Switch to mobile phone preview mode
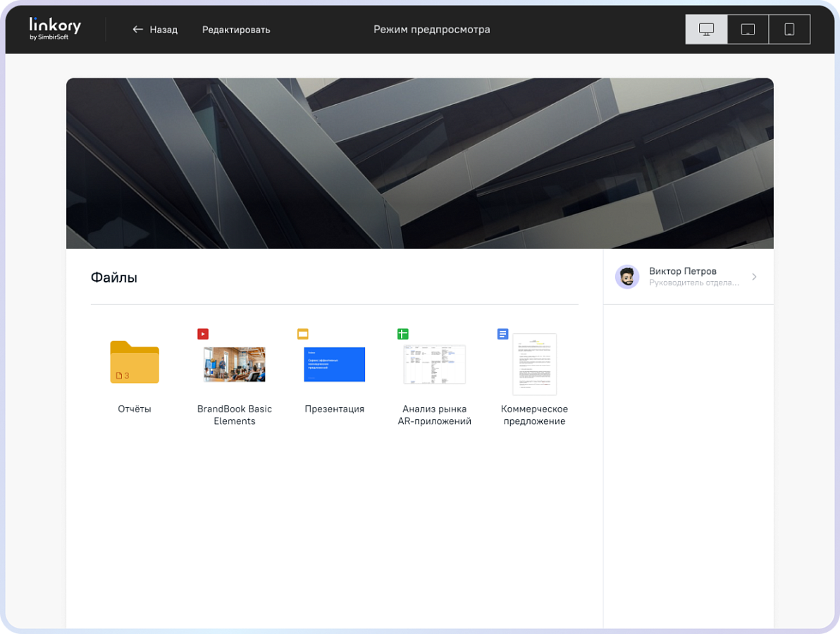This screenshot has width=840, height=634. [x=789, y=30]
